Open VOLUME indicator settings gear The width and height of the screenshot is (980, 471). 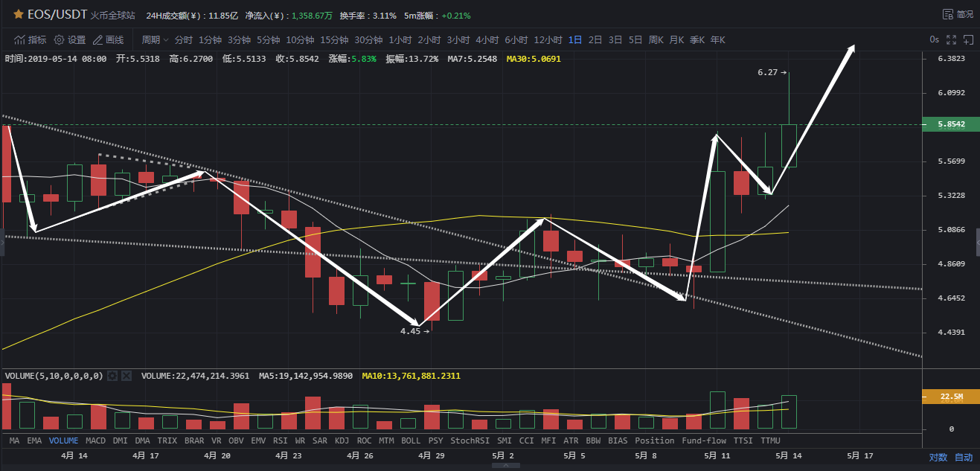click(112, 376)
